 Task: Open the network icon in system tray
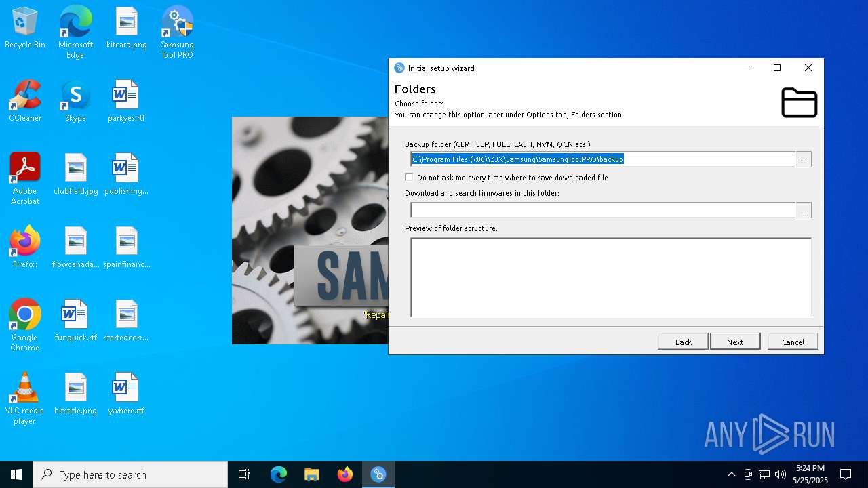pos(764,474)
